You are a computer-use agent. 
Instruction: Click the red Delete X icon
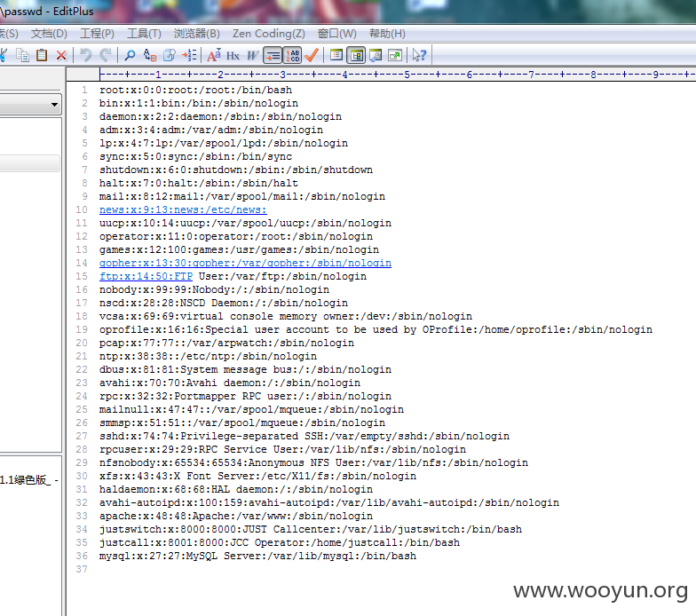pos(61,55)
